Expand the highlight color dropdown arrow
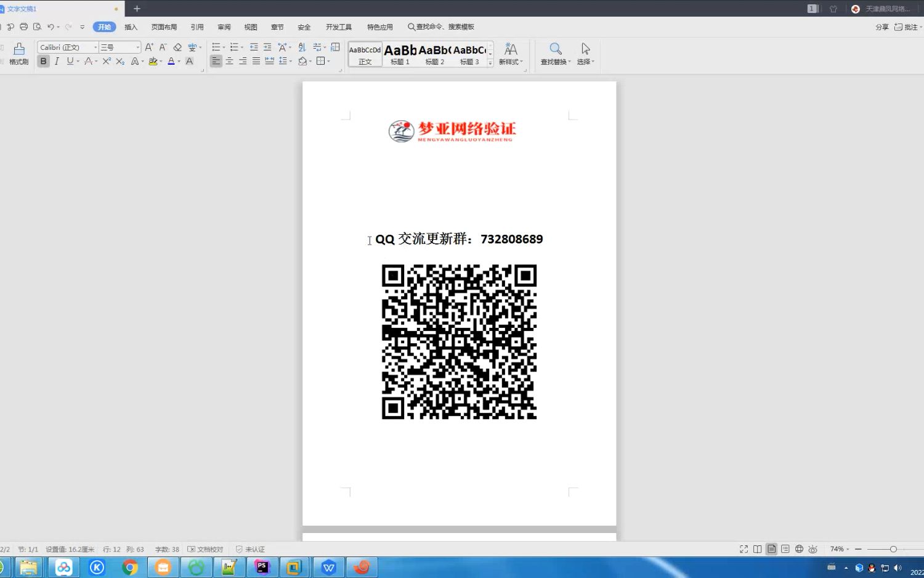This screenshot has width=924, height=578. 161,62
